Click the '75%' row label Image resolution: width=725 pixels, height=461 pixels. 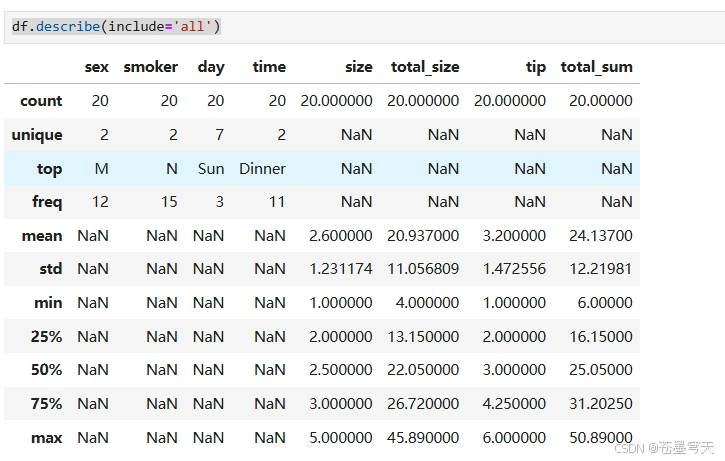[47, 404]
